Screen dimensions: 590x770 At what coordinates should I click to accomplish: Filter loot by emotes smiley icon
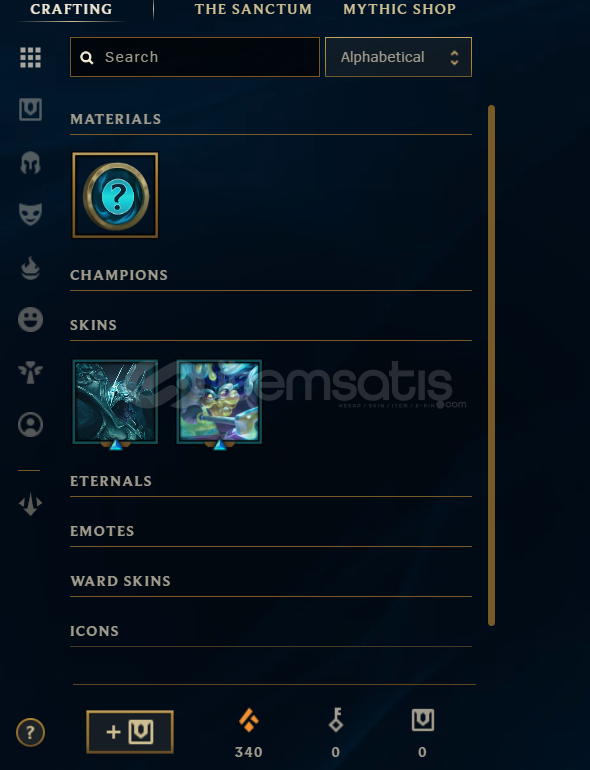click(30, 320)
